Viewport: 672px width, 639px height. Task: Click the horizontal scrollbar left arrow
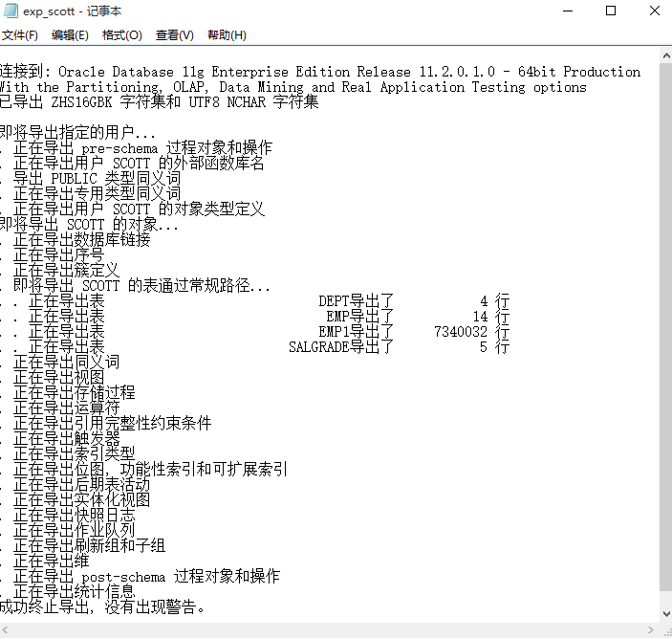click(x=5, y=629)
